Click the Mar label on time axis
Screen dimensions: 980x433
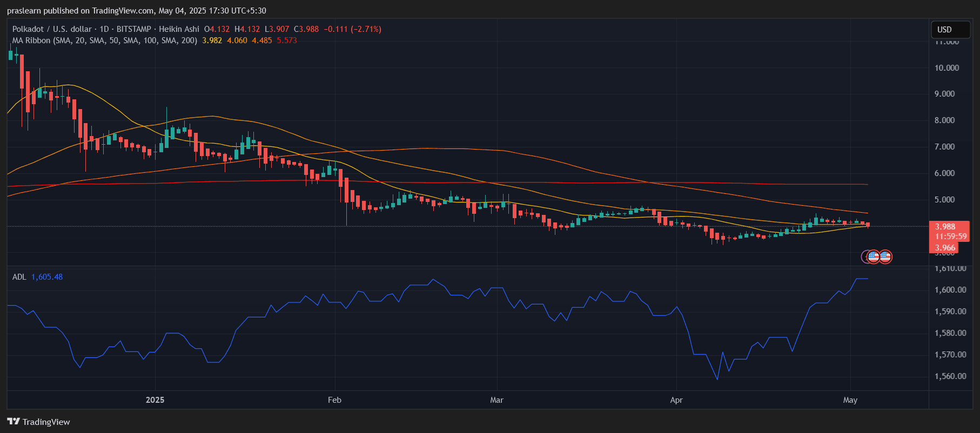coord(496,400)
